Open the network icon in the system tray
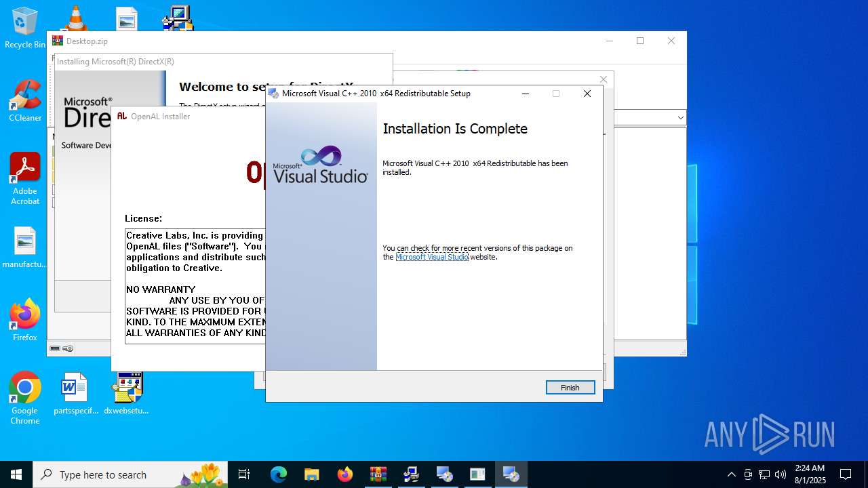868x488 pixels. pos(764,474)
